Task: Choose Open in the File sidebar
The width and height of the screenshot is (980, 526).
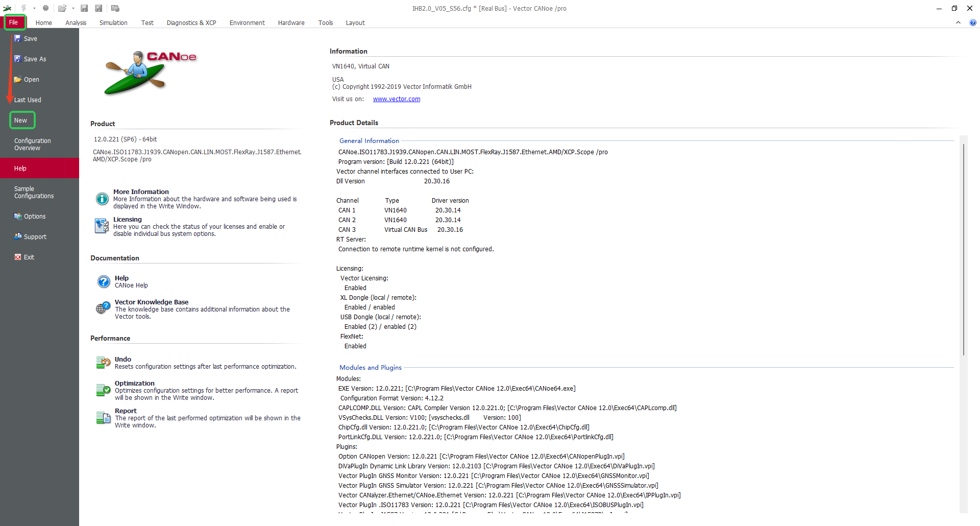Action: pos(39,80)
